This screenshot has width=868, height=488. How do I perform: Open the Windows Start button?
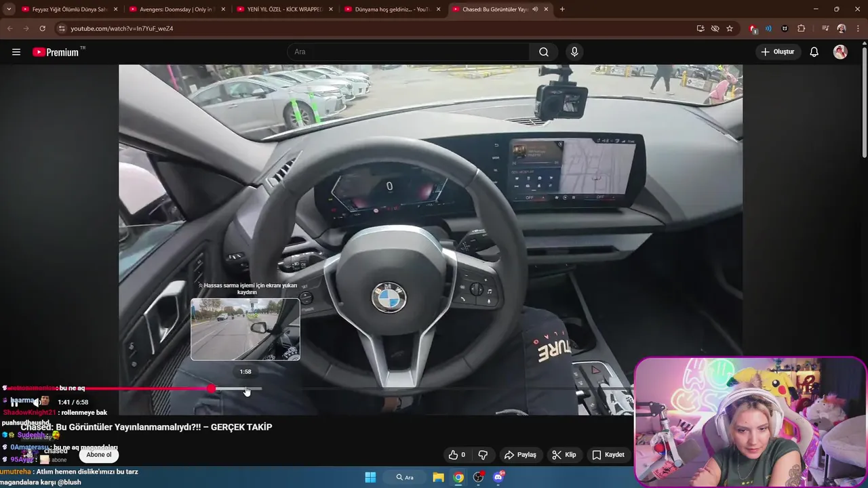pyautogui.click(x=370, y=477)
